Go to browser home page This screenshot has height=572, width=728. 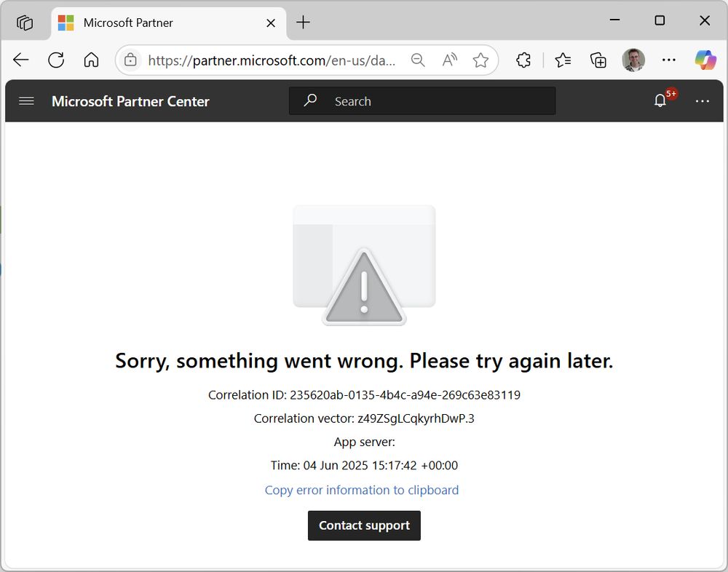pos(92,60)
